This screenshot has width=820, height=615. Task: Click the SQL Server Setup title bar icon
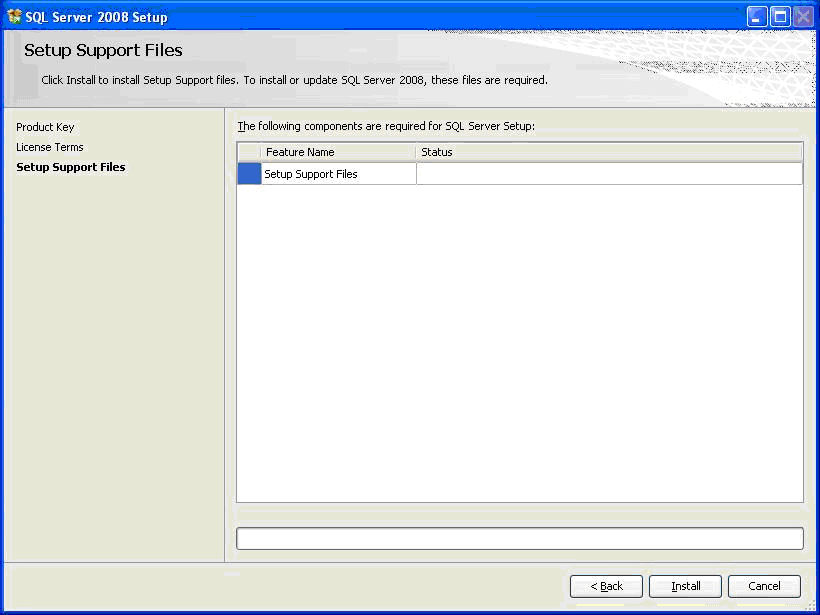pyautogui.click(x=14, y=17)
